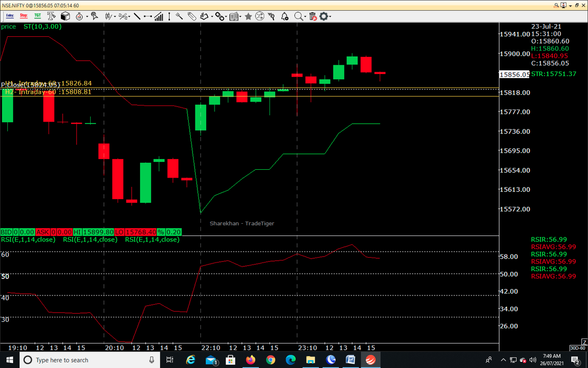Click the Stop loss marker tool

pyautogui.click(x=24, y=16)
